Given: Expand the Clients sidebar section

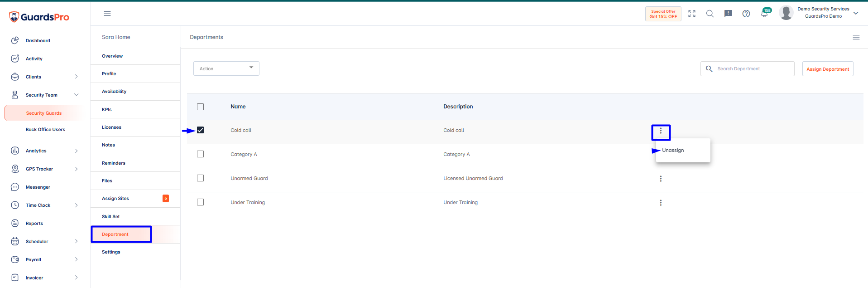Looking at the screenshot, I should [45, 77].
